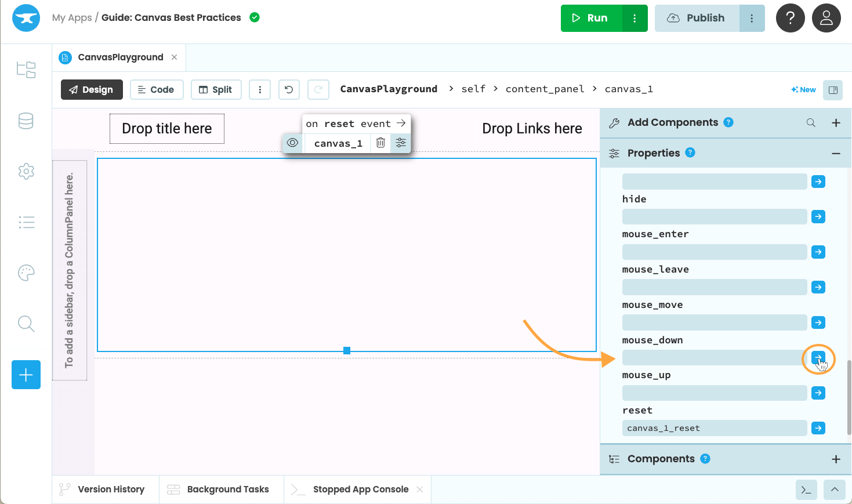
Task: Open the search magnifier in left sidebar
Action: point(26,324)
